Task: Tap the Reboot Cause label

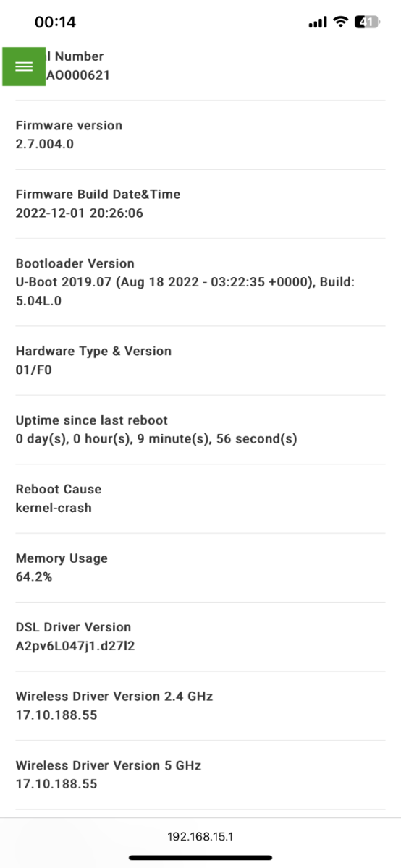Action: point(59,489)
